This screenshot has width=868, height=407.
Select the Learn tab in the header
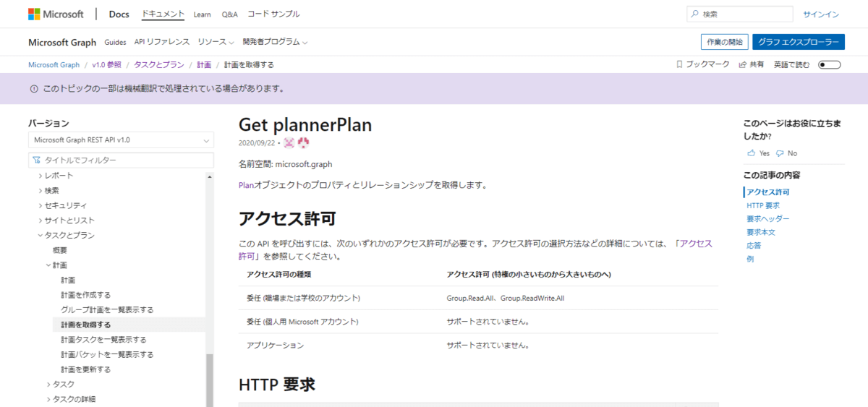point(202,14)
